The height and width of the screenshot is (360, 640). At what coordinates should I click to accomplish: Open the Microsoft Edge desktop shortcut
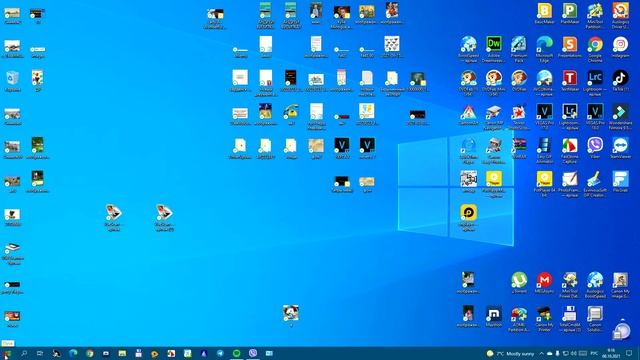pos(544,49)
